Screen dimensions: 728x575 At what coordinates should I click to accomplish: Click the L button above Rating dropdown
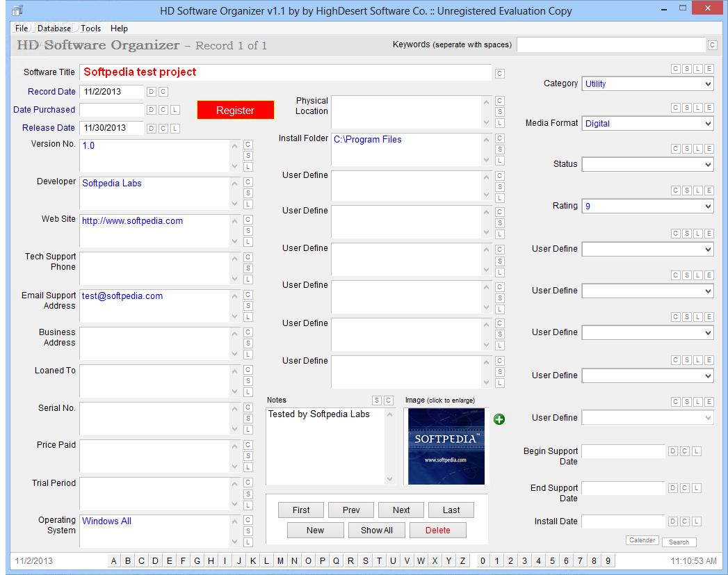pos(698,191)
